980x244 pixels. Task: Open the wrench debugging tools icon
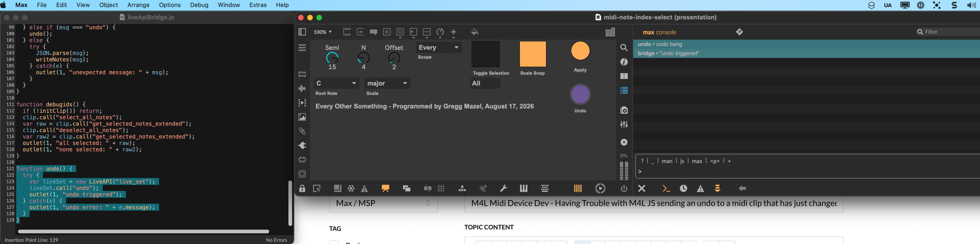tap(503, 188)
